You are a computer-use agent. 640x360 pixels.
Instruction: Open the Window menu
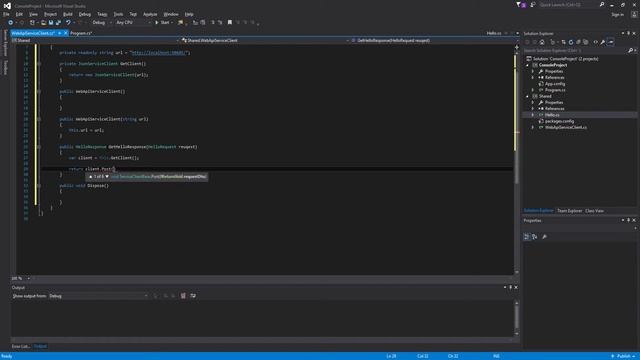pyautogui.click(x=171, y=14)
